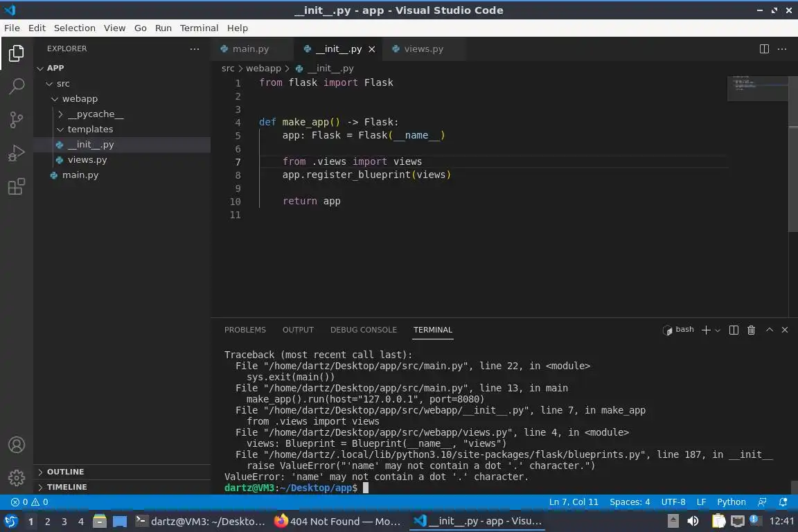This screenshot has width=798, height=532.
Task: Open the Run menu
Action: (x=163, y=28)
